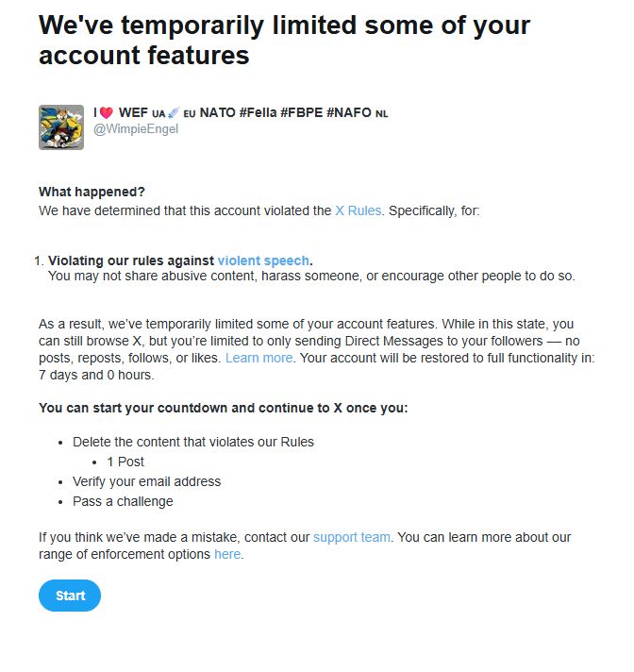Click the blue Start button

click(x=70, y=596)
